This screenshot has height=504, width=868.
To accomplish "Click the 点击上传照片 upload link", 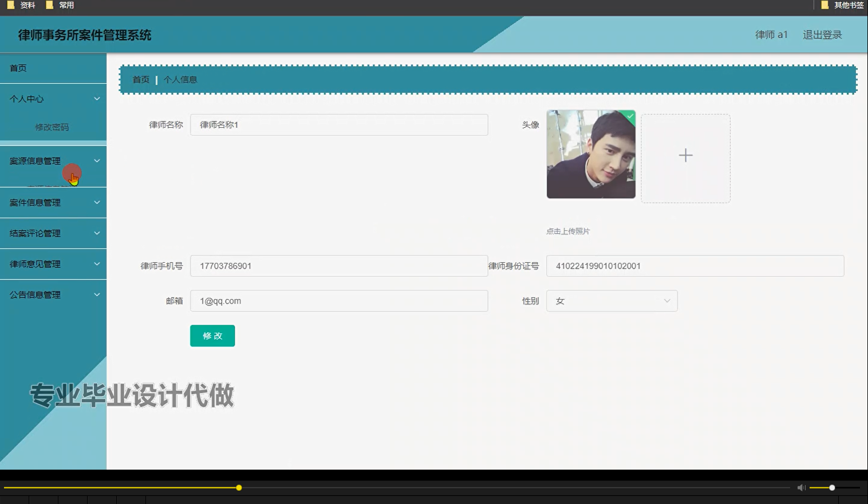I will [569, 231].
